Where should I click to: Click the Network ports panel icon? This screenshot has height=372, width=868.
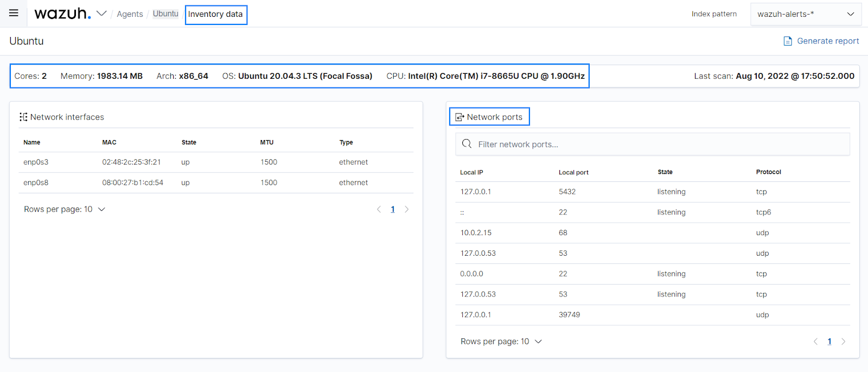click(x=459, y=117)
